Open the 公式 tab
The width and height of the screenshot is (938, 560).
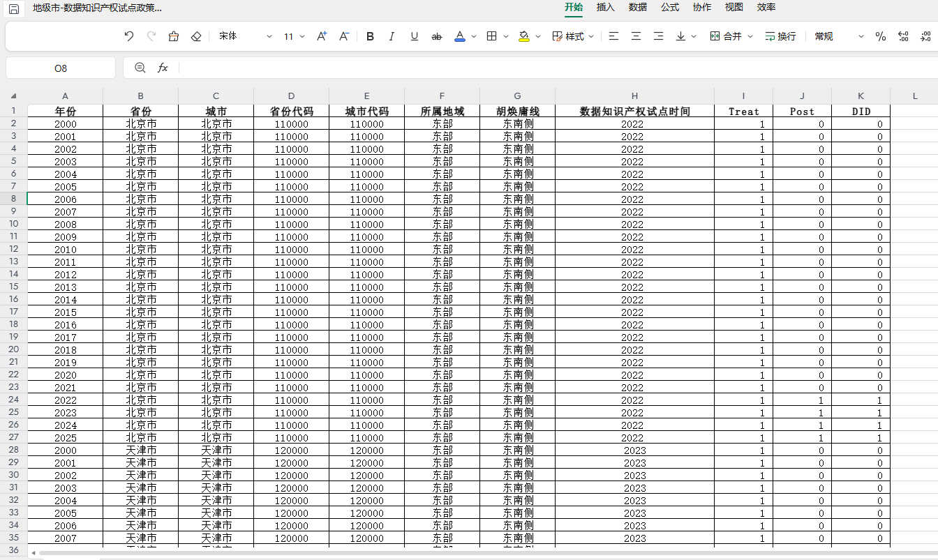point(670,7)
